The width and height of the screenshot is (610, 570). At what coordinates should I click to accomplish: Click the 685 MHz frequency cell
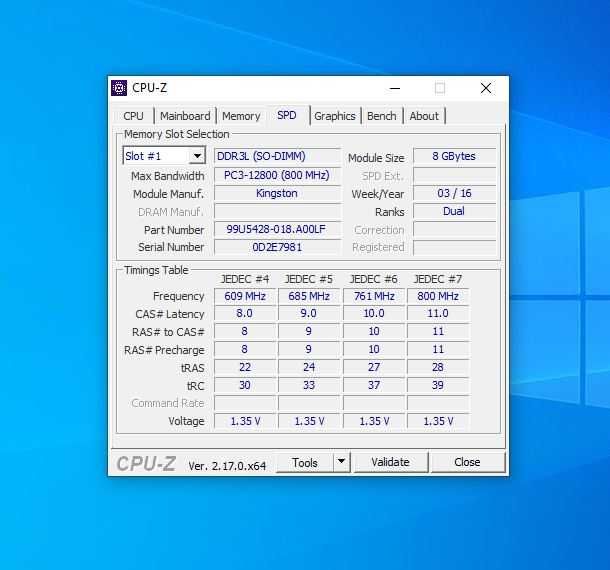coord(309,296)
